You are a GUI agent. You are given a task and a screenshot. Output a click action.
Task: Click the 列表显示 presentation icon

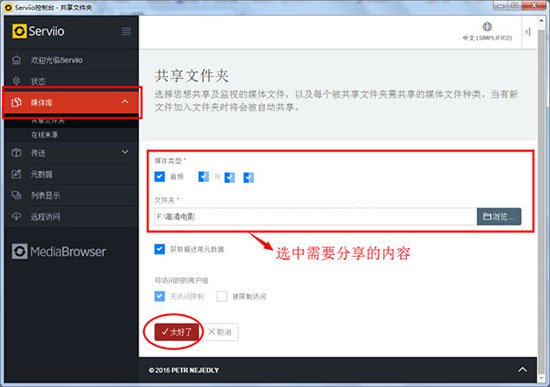(16, 195)
